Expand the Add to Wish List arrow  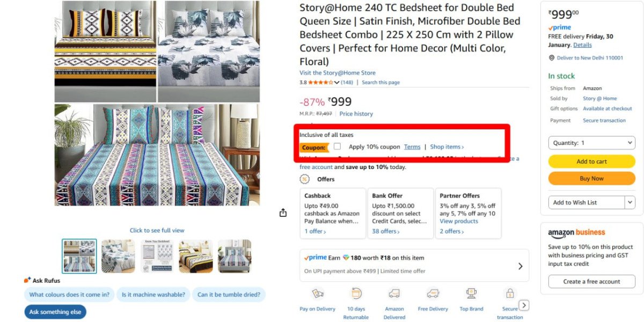point(630,202)
